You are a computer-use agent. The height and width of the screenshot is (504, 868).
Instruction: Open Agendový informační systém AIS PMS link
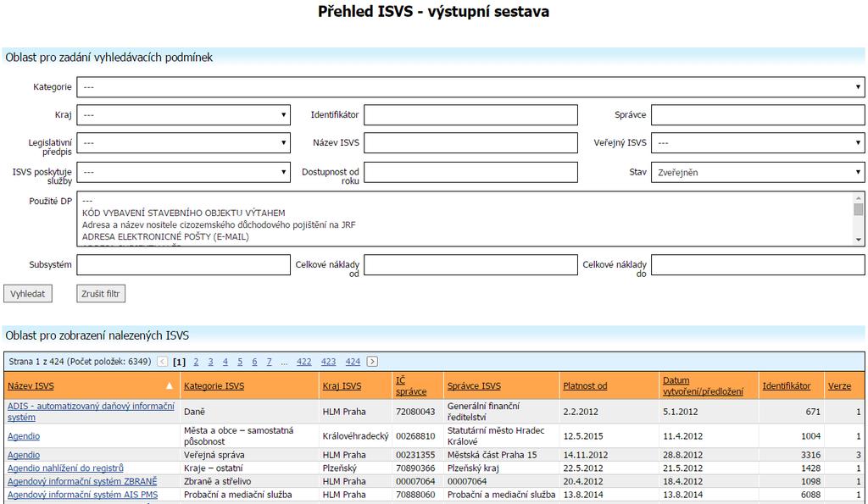[x=82, y=495]
